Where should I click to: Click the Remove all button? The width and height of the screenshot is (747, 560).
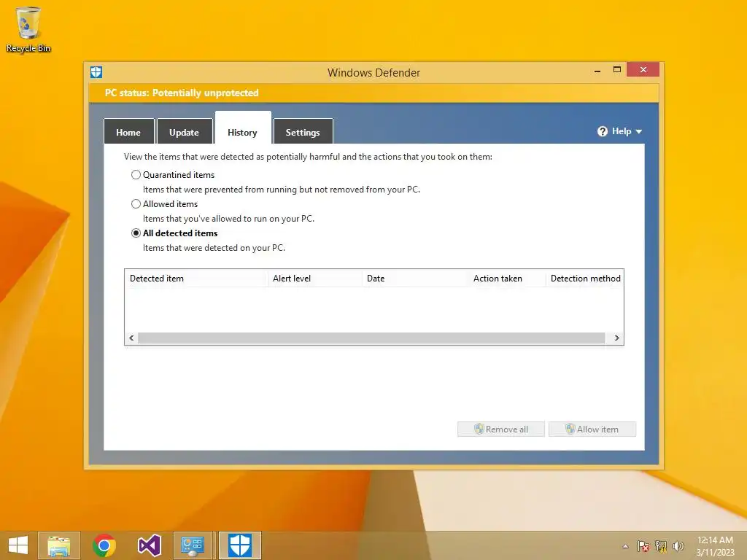coord(500,429)
